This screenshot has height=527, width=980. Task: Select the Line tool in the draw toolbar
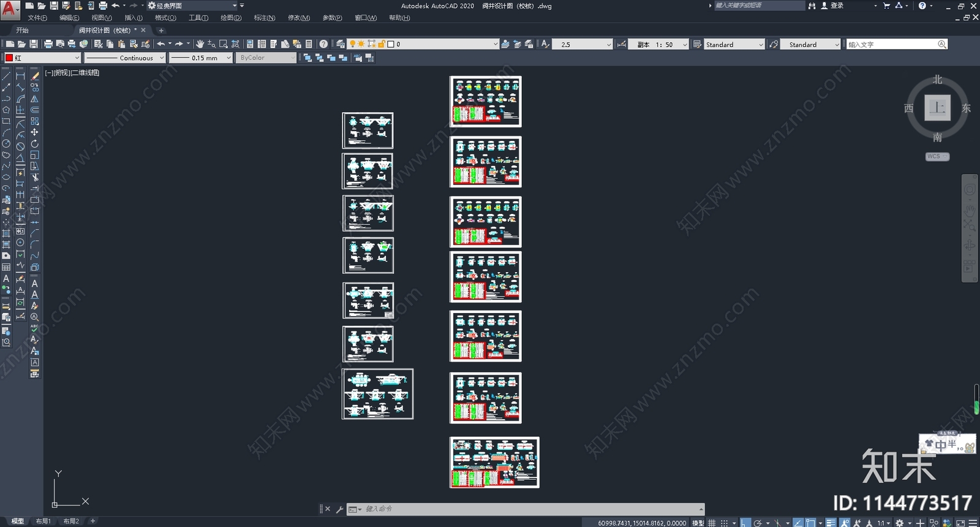pyautogui.click(x=6, y=76)
